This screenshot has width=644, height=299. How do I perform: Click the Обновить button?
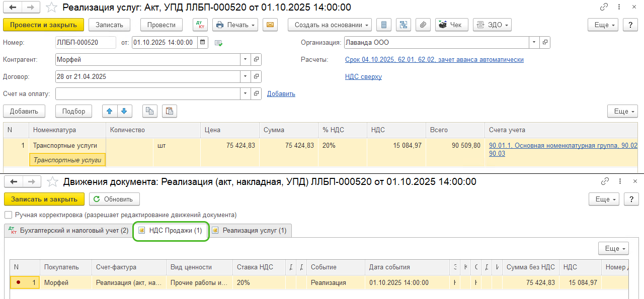114,199
